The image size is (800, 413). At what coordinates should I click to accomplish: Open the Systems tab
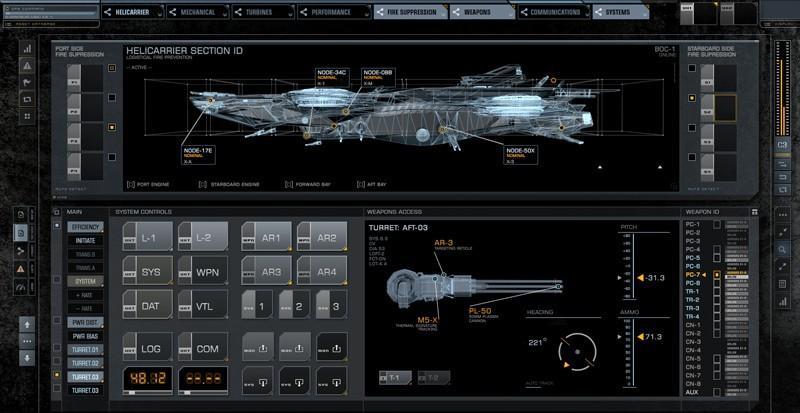[x=620, y=12]
